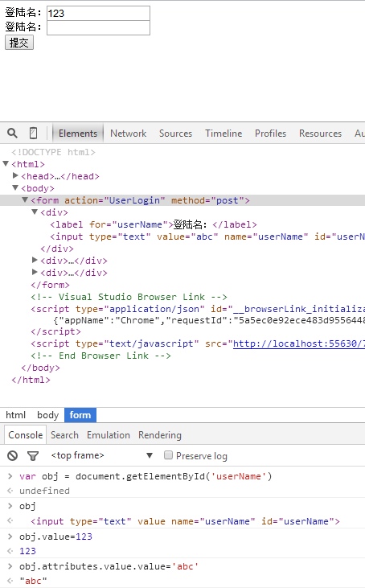This screenshot has height=588, width=365.
Task: Select the Emulation drawer tab
Action: pos(109,435)
